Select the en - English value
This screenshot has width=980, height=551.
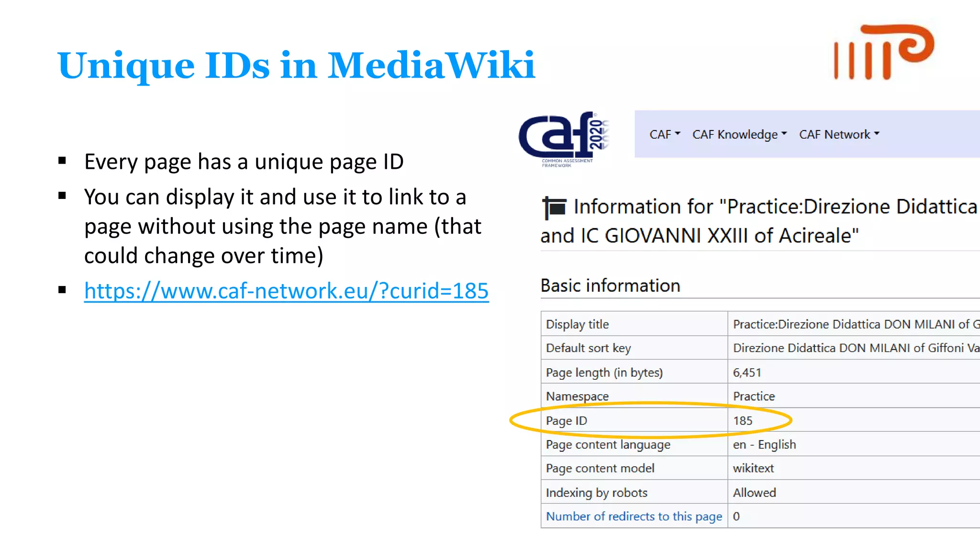(764, 444)
